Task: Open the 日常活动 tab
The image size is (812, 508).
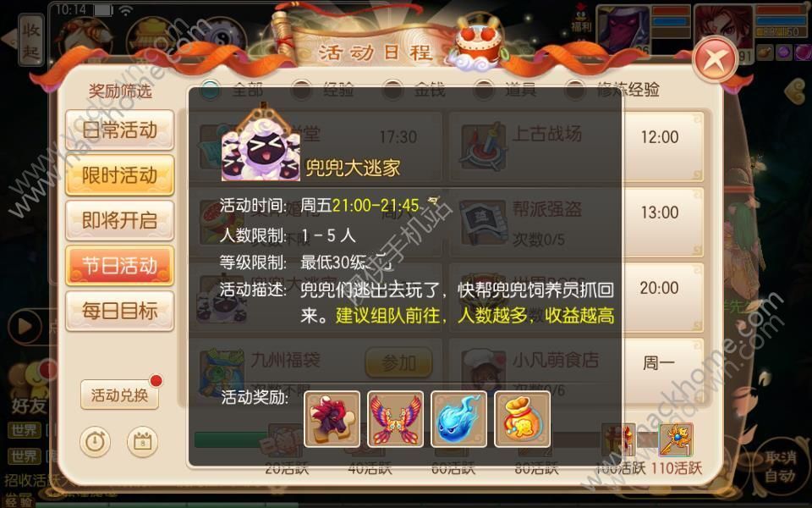Action: pos(119,130)
